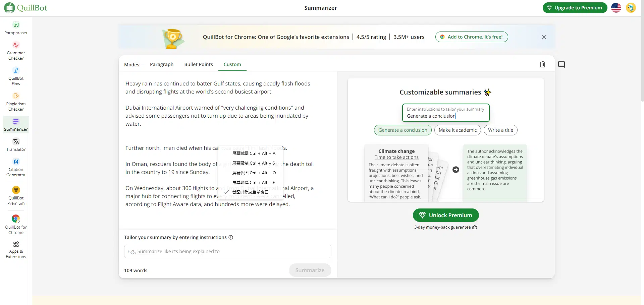Open Apps & Extensions
This screenshot has width=644, height=305.
point(16,250)
